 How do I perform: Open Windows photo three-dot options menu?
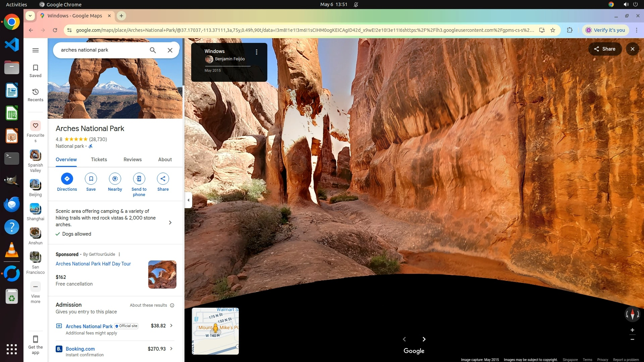pyautogui.click(x=257, y=52)
